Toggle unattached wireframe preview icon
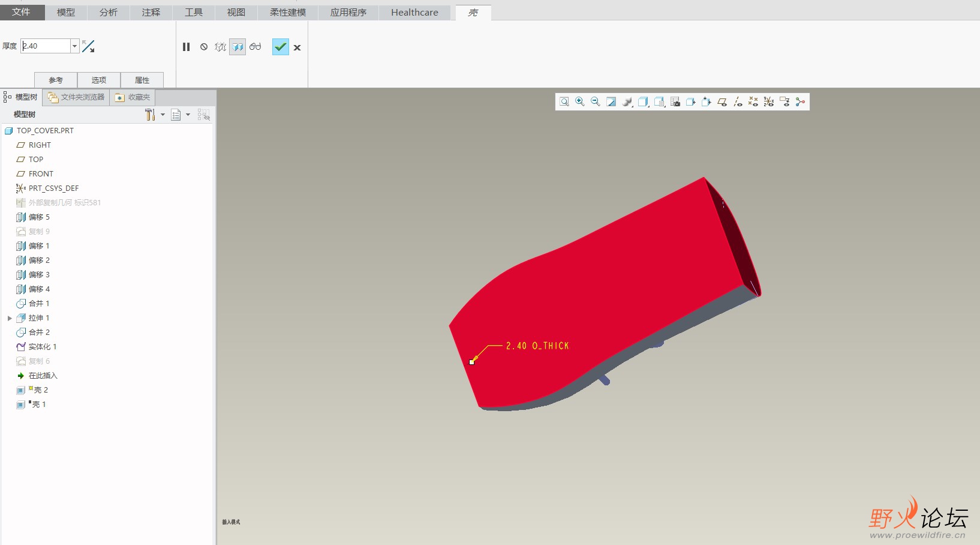980x545 pixels. tap(221, 47)
